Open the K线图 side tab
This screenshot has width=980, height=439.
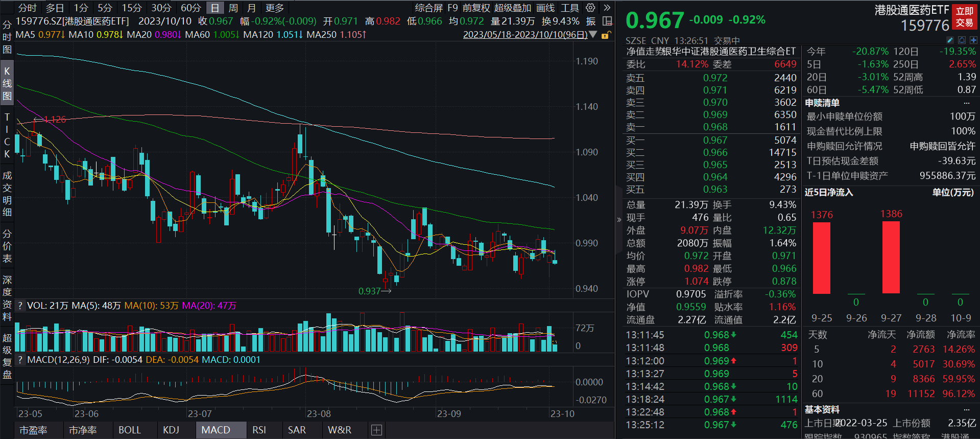(x=7, y=83)
